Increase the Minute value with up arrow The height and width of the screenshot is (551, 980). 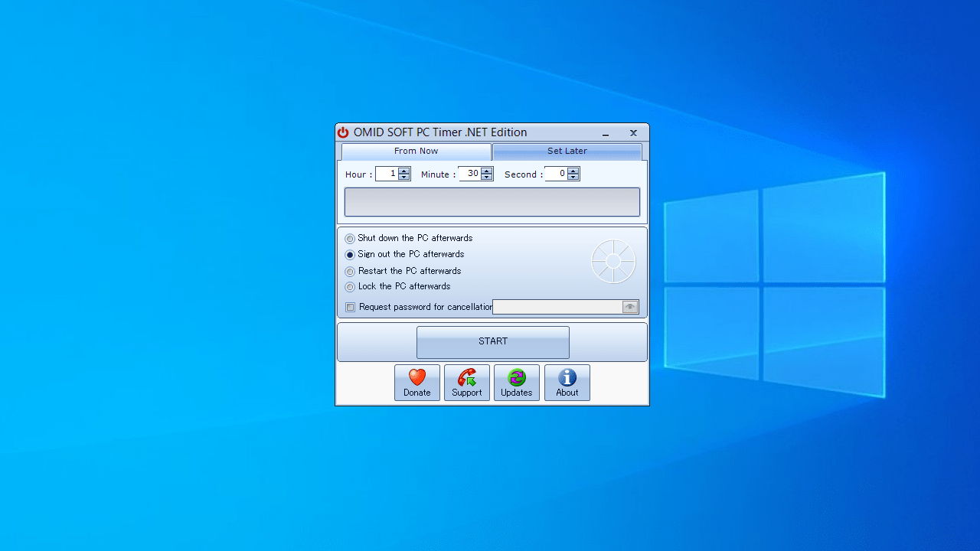486,171
